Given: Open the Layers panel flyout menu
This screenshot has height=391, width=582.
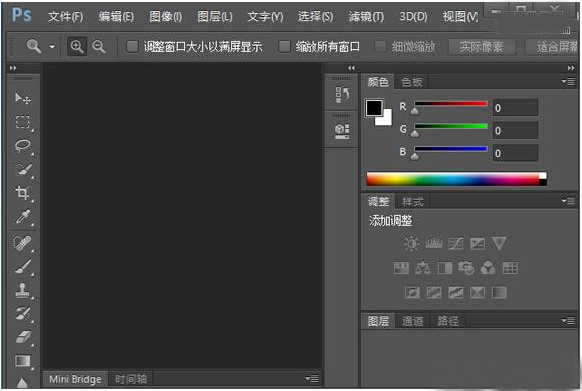Looking at the screenshot, I should pyautogui.click(x=568, y=320).
